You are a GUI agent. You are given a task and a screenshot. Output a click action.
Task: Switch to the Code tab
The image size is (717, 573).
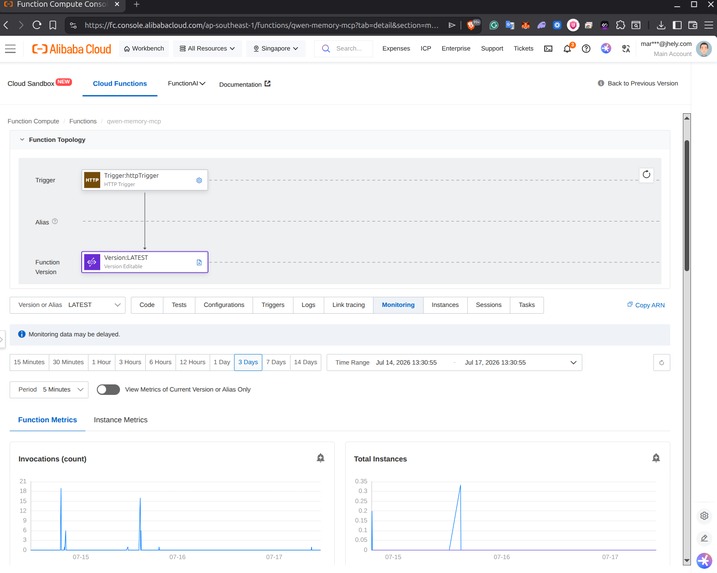pos(147,305)
